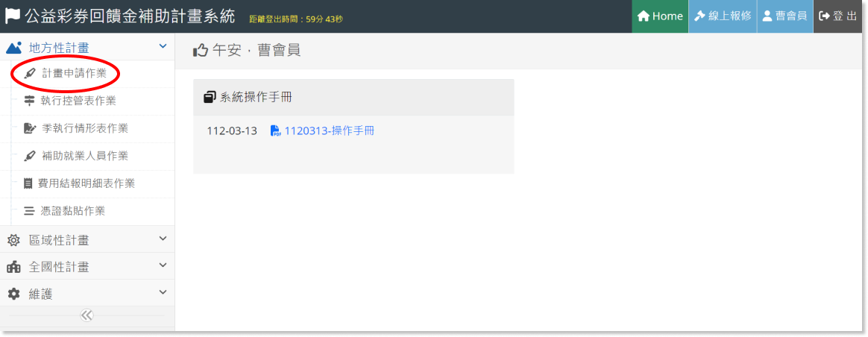This screenshot has width=868, height=337.
Task: Click the 線上報修 button in header
Action: coord(723,16)
